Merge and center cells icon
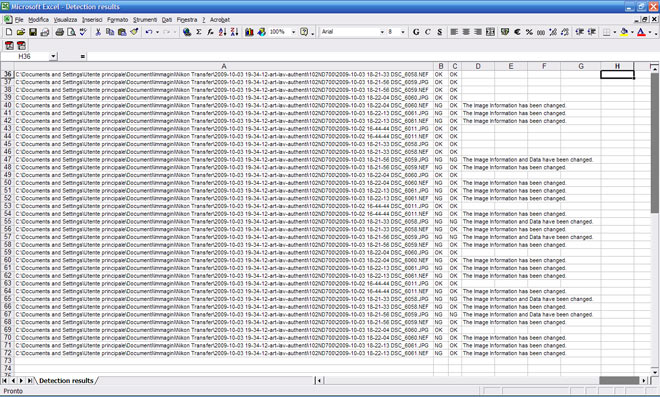This screenshot has width=660, height=397. pos(490,32)
